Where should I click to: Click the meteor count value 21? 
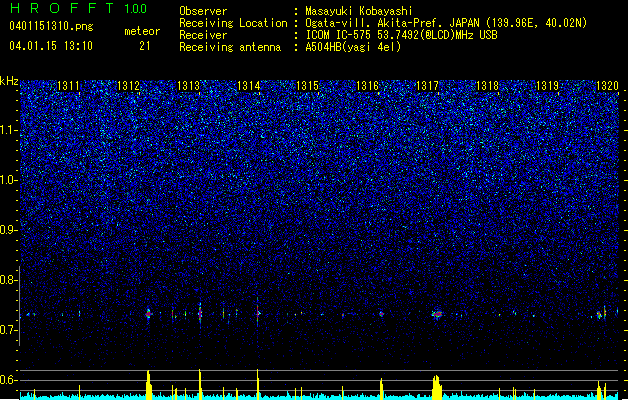pyautogui.click(x=145, y=46)
